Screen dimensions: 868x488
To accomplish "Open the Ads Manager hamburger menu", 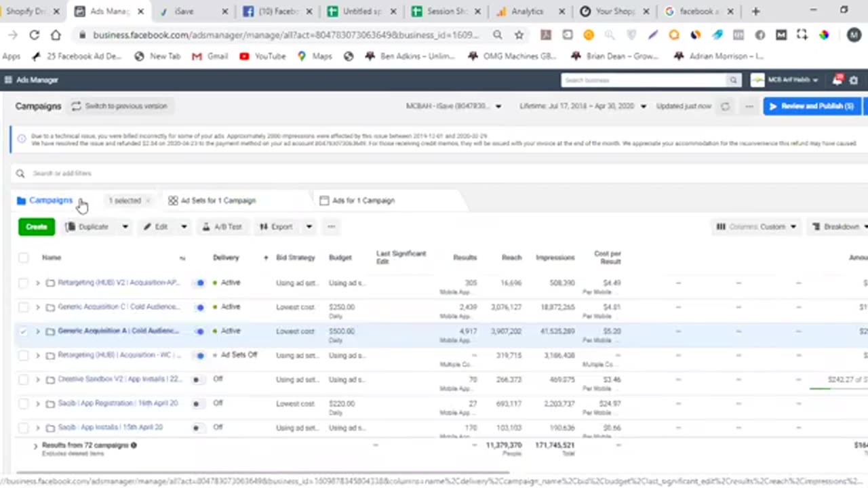I will tap(8, 80).
